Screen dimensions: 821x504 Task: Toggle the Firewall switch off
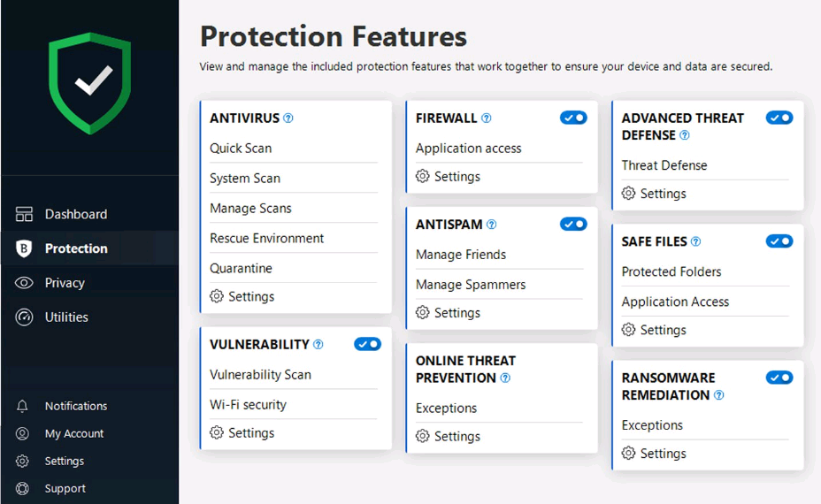[x=573, y=118]
